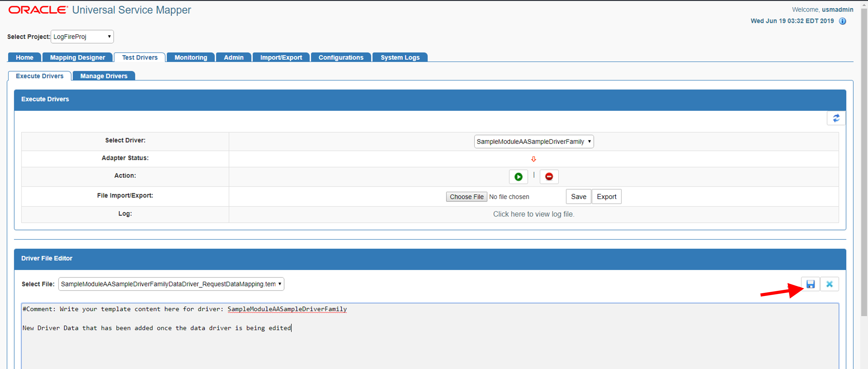Cancel editing with the blue X icon
The image size is (868, 369).
coord(829,284)
